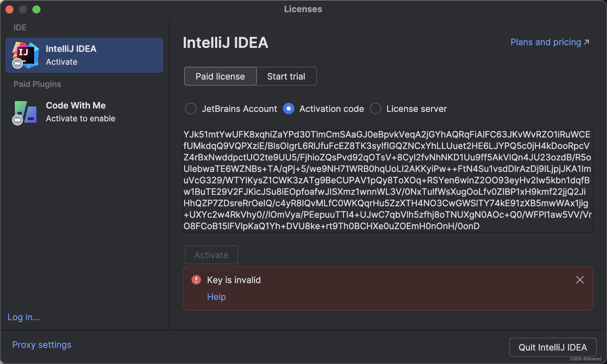Select the JetBrains Account radio button

tap(191, 109)
